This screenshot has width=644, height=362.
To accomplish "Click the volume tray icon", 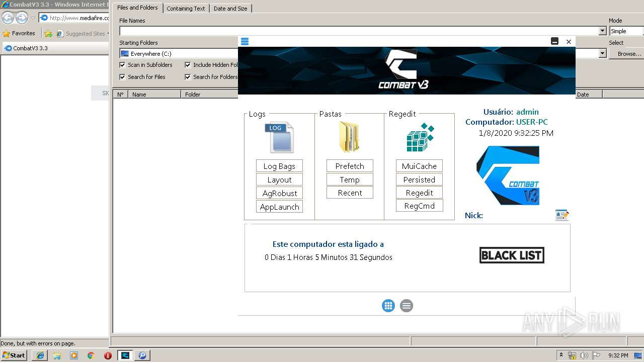I will pyautogui.click(x=584, y=356).
